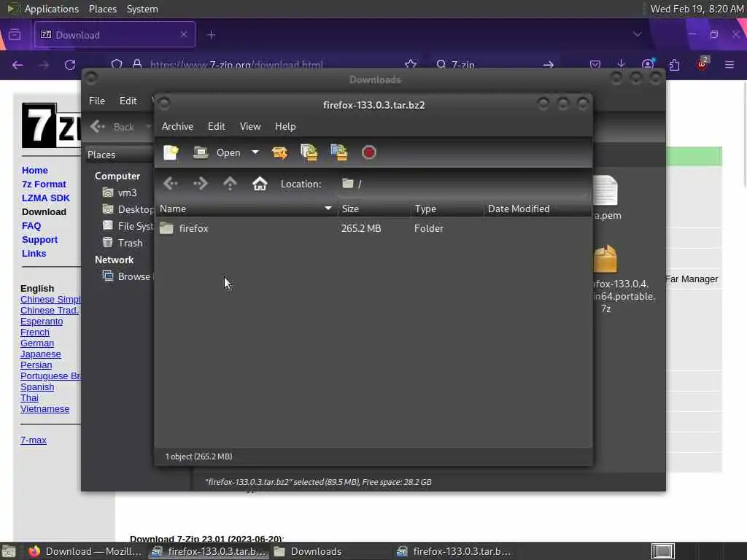Click the Add files toolbar icon
Screen dimensions: 747x560
point(309,152)
